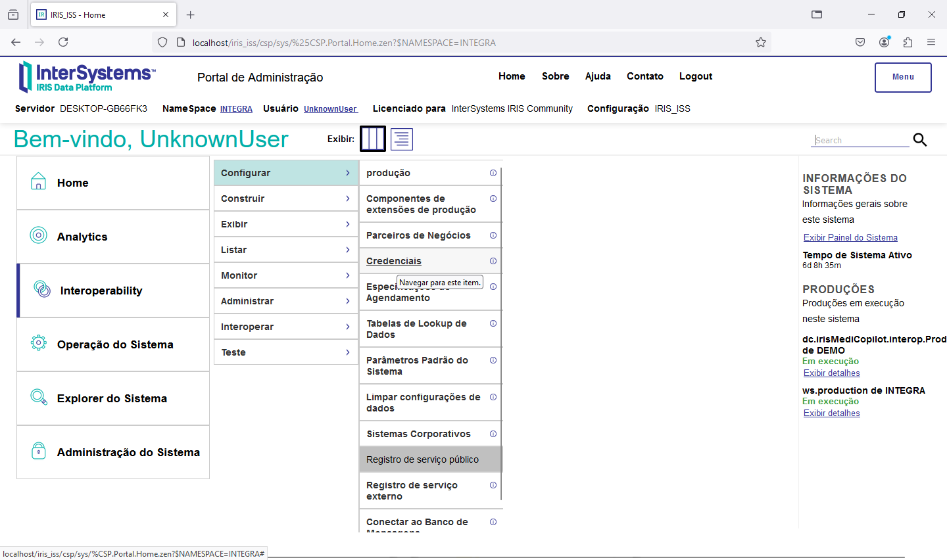Reload the page in browser
This screenshot has width=947, height=560.
(63, 42)
